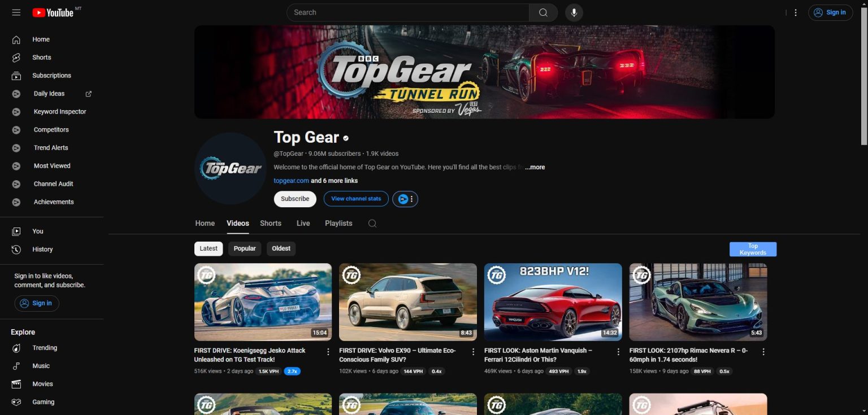Open the Shorts tab on the channel

pyautogui.click(x=270, y=223)
